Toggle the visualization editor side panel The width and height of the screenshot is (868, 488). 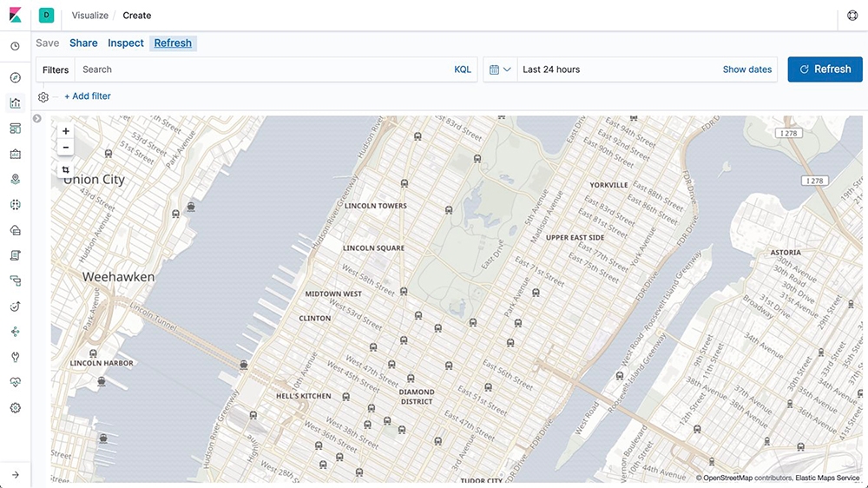(37, 119)
